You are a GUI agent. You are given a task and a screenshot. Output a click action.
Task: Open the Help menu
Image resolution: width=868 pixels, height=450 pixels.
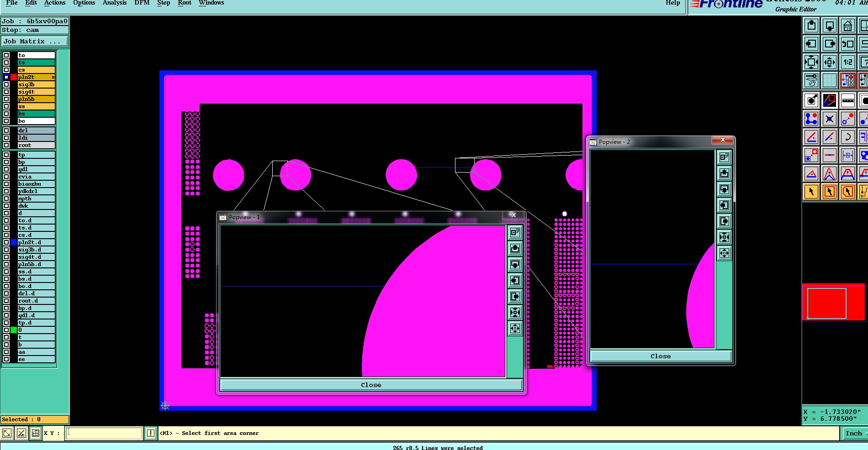pos(672,3)
